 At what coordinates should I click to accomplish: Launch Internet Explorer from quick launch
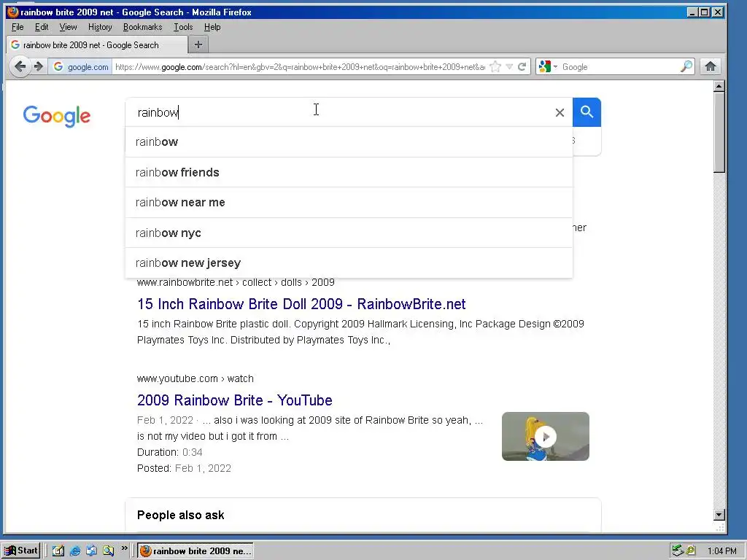75,551
